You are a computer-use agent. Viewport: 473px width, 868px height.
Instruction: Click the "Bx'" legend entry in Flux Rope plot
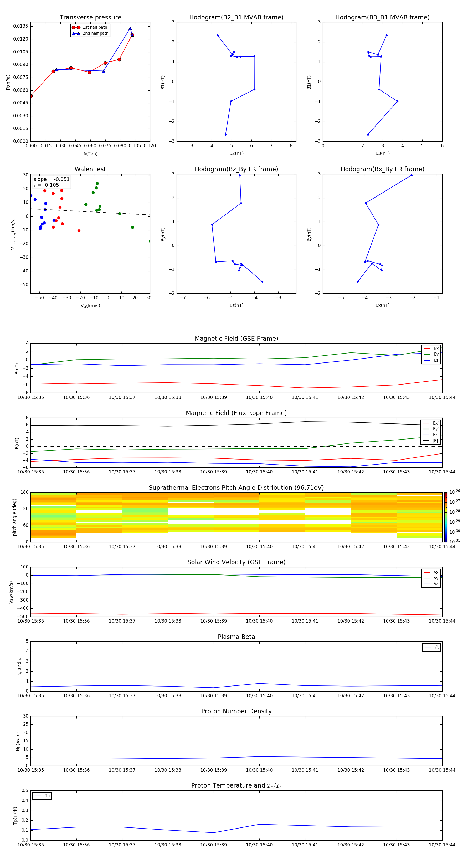(431, 423)
